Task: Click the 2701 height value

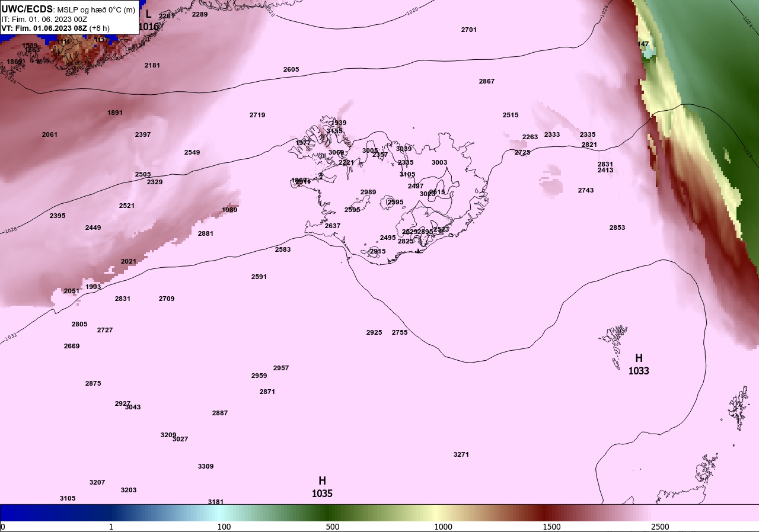Action: click(468, 30)
